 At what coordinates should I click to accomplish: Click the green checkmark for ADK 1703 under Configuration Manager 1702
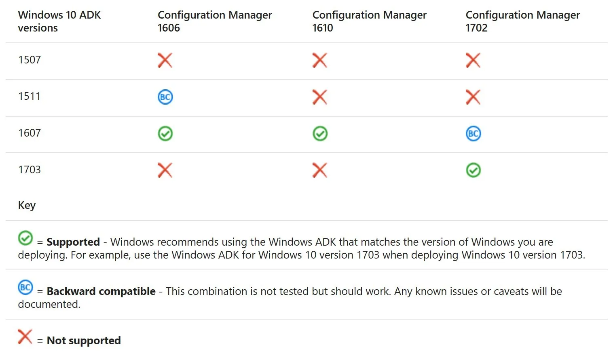tap(473, 170)
